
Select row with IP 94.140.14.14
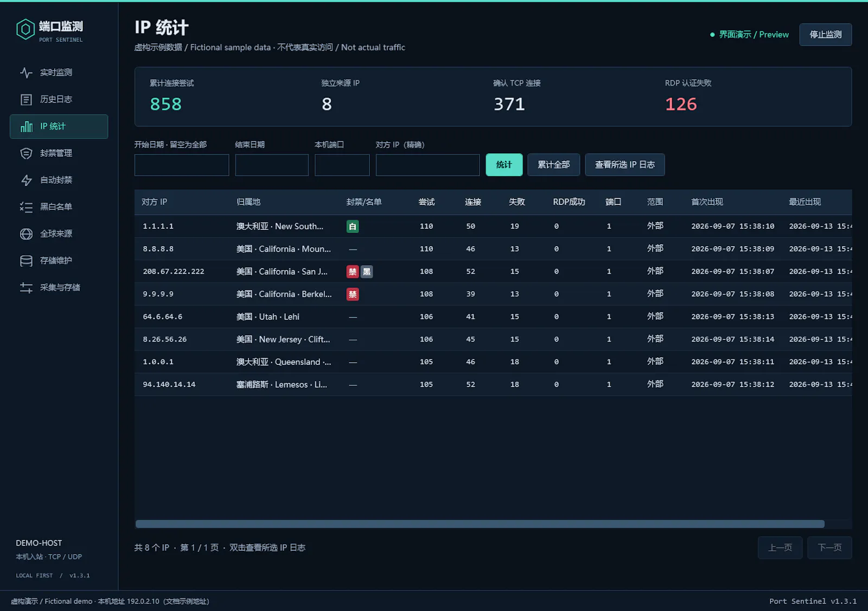[493, 384]
